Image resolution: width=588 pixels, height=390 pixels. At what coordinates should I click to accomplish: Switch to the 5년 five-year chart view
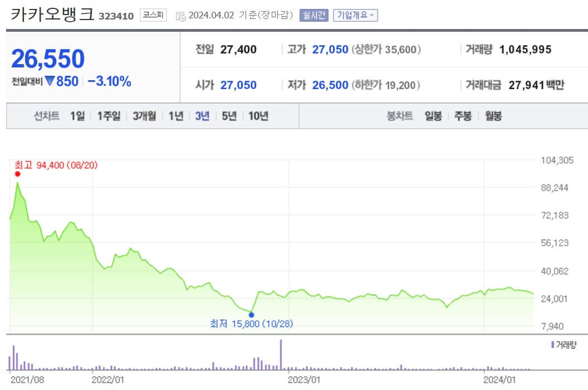[229, 116]
